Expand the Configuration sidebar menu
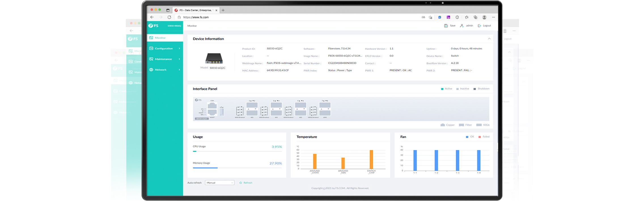 point(165,49)
